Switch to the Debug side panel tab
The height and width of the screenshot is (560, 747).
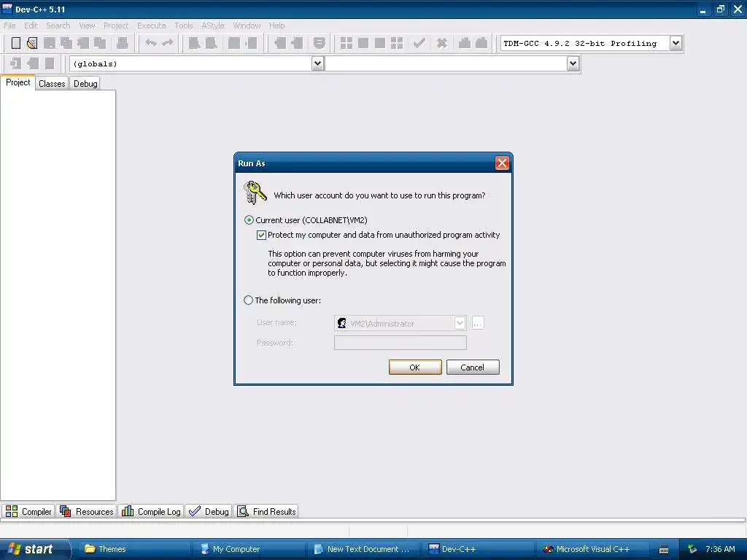click(x=85, y=84)
